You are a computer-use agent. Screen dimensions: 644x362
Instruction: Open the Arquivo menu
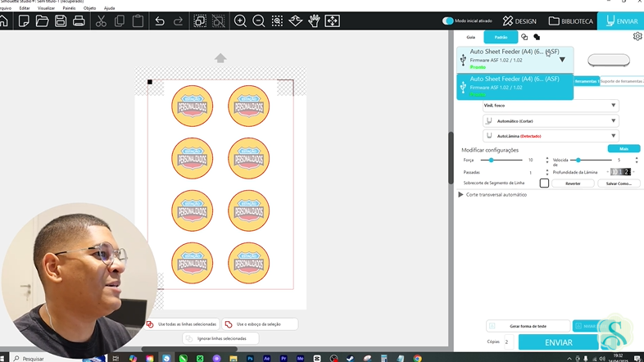coord(5,8)
